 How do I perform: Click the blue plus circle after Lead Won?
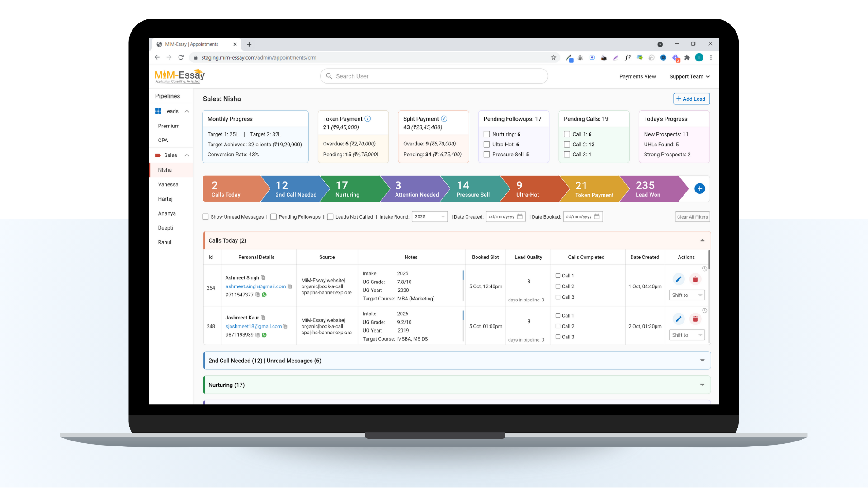point(699,188)
